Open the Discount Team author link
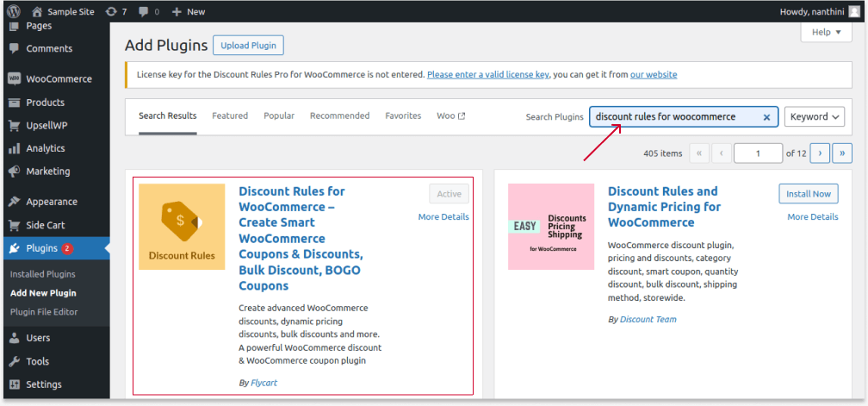Screen dimensions: 868x406 [x=648, y=319]
